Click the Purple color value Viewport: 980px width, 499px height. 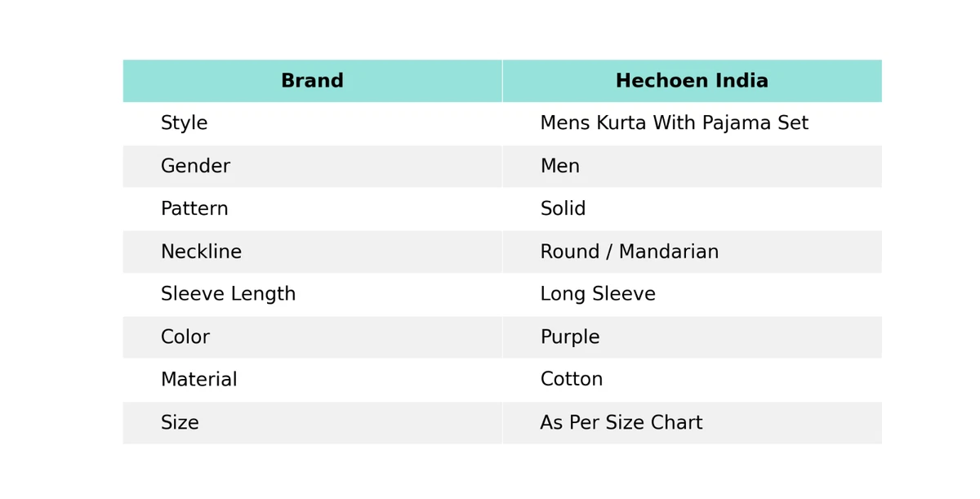[569, 337]
